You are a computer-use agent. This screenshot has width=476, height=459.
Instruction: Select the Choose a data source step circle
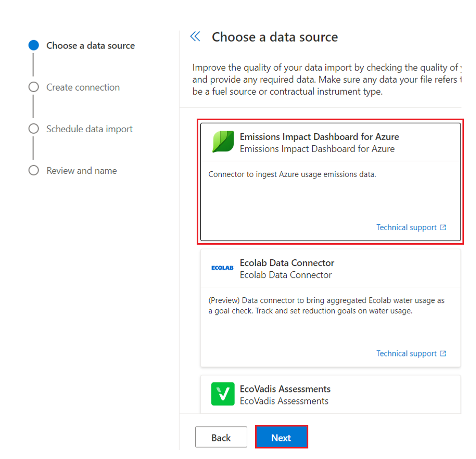34,45
